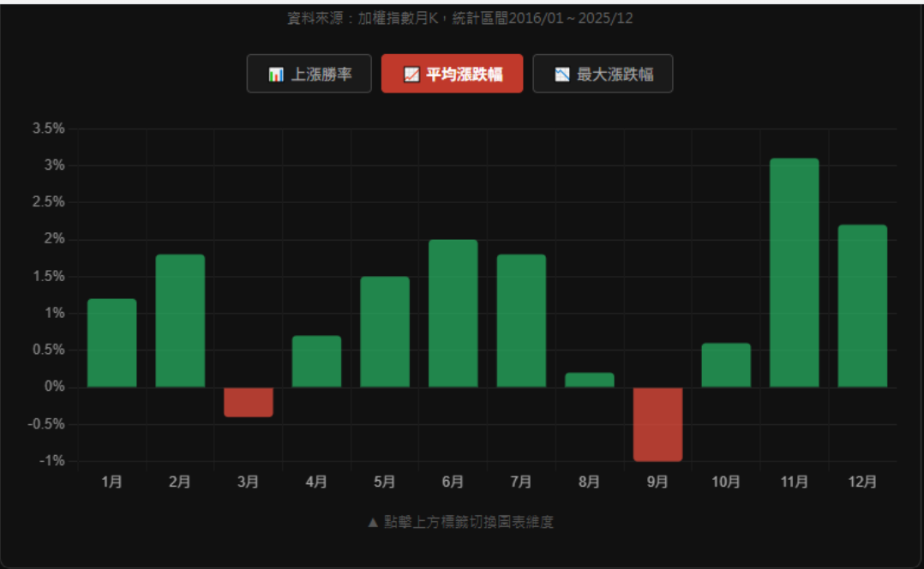This screenshot has width=924, height=569.
Task: Click the green January bar
Action: [112, 343]
